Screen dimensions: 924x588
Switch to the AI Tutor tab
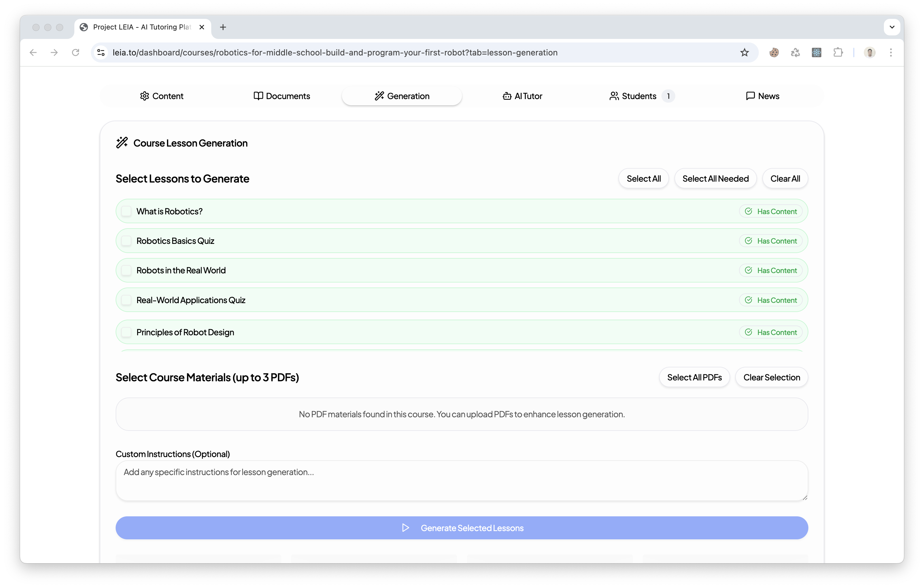[x=522, y=96]
